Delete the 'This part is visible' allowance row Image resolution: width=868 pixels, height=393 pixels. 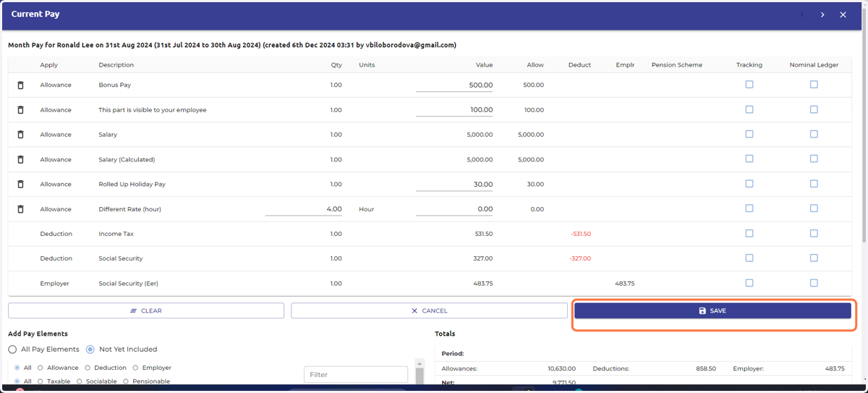(x=20, y=110)
